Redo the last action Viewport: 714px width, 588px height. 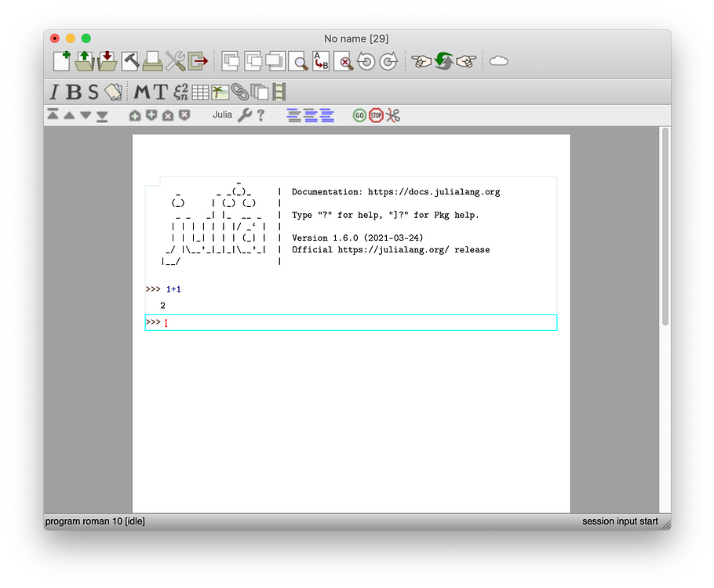coord(388,61)
